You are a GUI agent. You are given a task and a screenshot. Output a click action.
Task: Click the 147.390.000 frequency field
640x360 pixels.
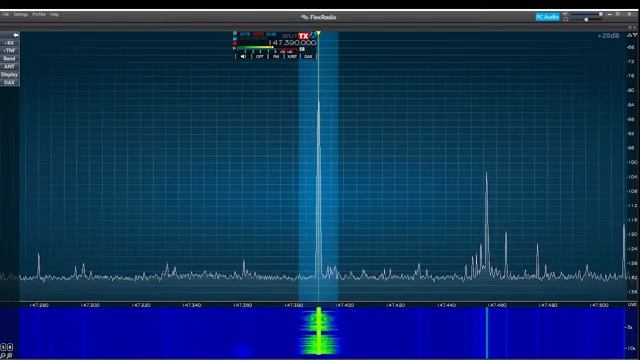(x=292, y=42)
